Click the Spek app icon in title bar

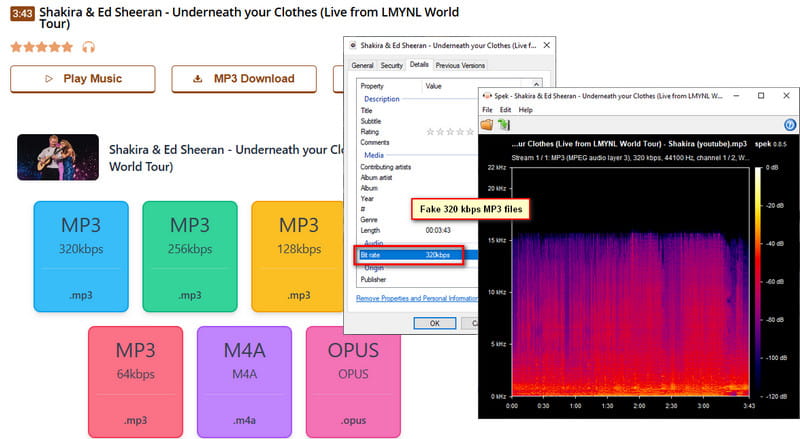coord(487,95)
